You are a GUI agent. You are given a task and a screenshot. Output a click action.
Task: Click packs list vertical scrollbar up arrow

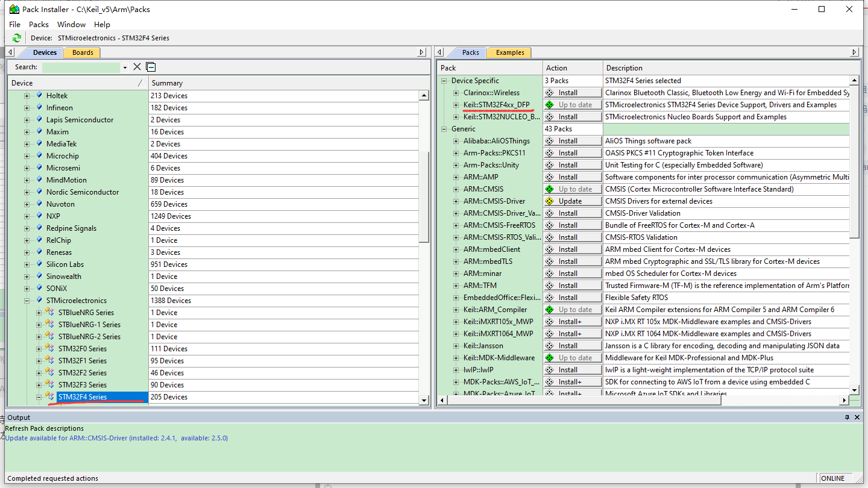click(x=854, y=80)
